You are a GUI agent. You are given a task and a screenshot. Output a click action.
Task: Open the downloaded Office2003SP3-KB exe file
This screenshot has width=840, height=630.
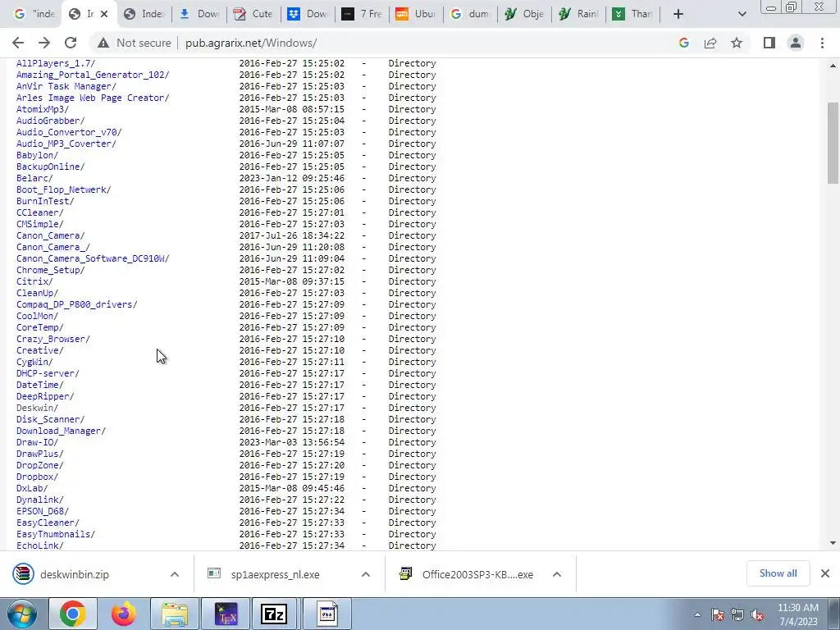pos(477,574)
